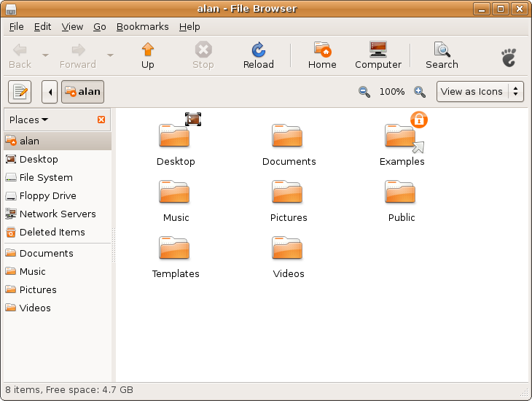Open the Bookmarks menu
This screenshot has height=401, width=532.
click(x=143, y=26)
